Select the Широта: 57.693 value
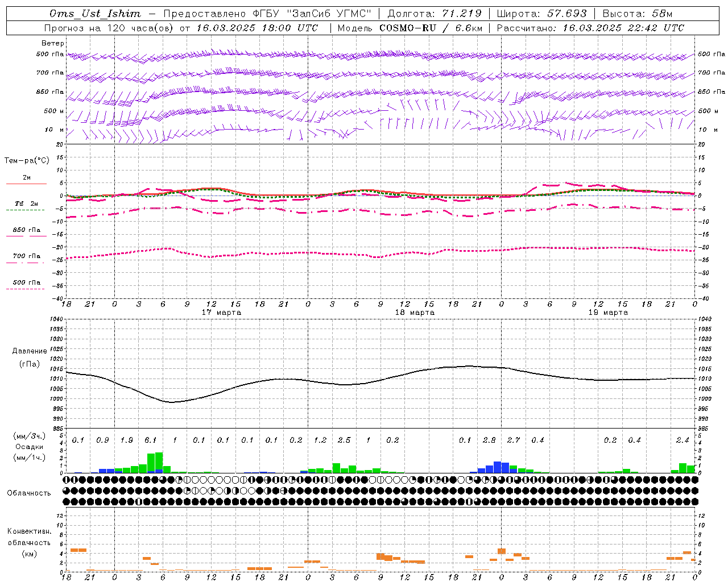728x582 pixels. point(542,14)
